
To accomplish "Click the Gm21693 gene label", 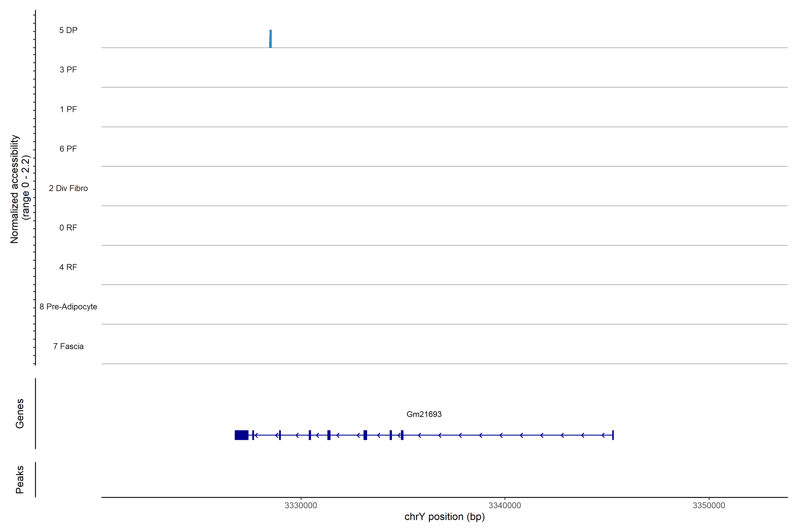I will (x=424, y=414).
